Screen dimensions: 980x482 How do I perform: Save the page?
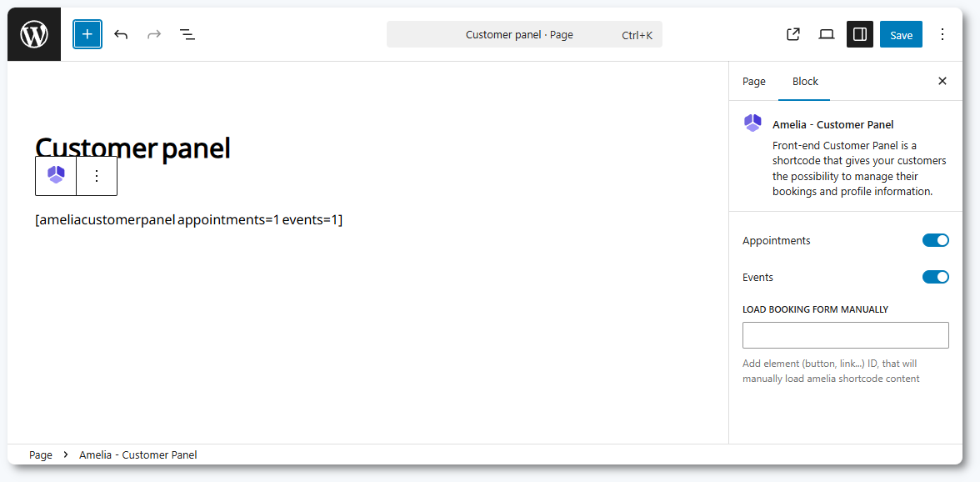pyautogui.click(x=901, y=35)
